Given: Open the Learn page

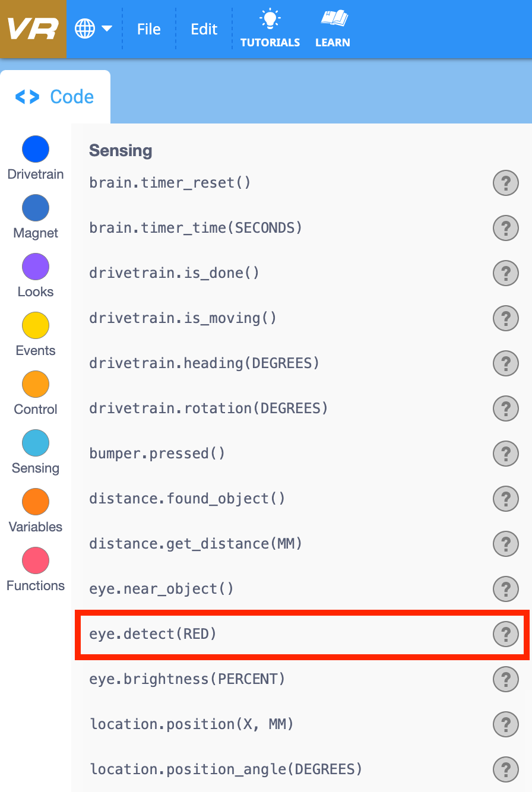Looking at the screenshot, I should coord(332,28).
